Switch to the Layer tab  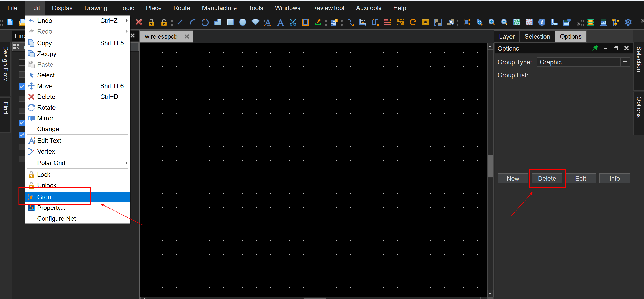coord(507,37)
